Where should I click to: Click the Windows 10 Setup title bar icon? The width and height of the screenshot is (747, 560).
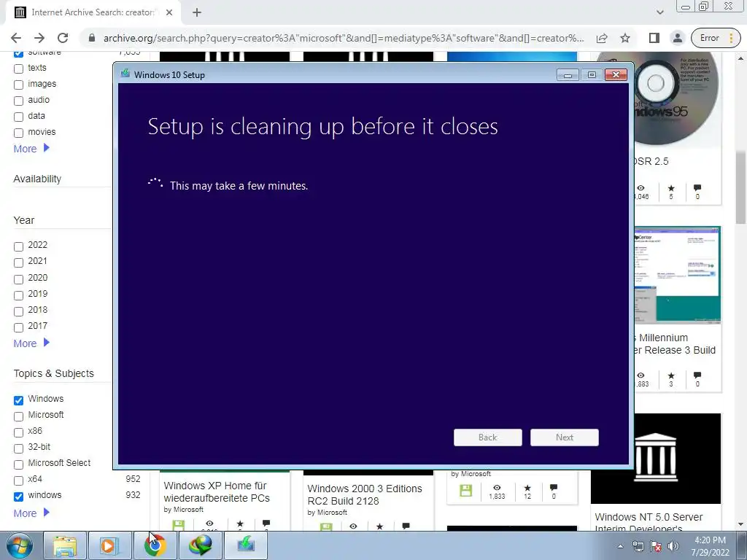coord(125,74)
